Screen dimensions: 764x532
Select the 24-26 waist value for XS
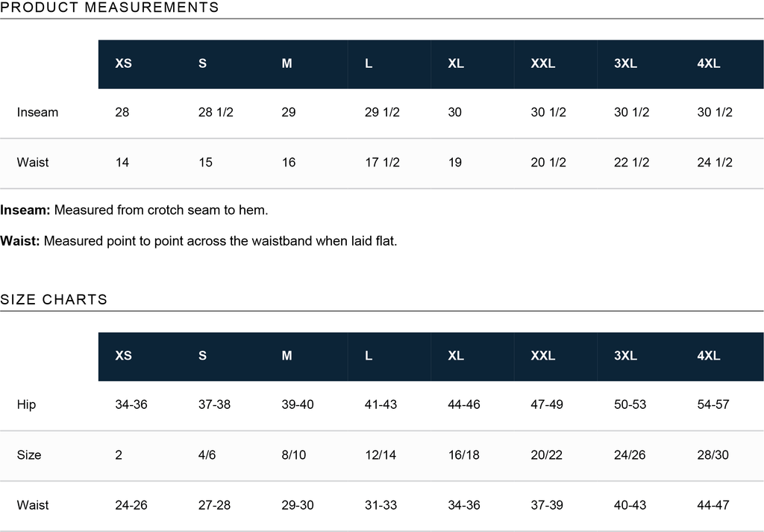(131, 505)
